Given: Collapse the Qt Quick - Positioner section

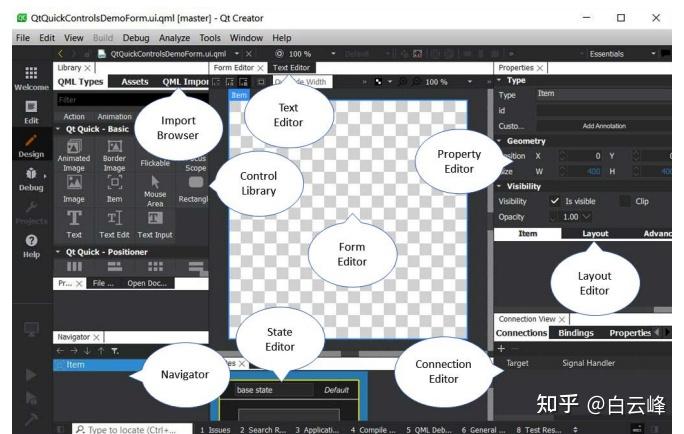Looking at the screenshot, I should [x=58, y=252].
